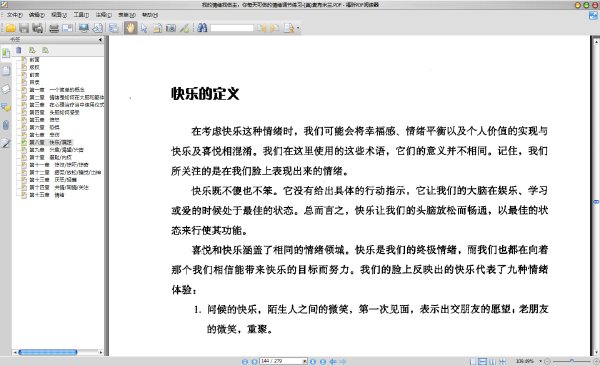Viewport: 600px width, 366px height.
Task: Open the Attachments paperclip side panel icon
Action: click(6, 125)
